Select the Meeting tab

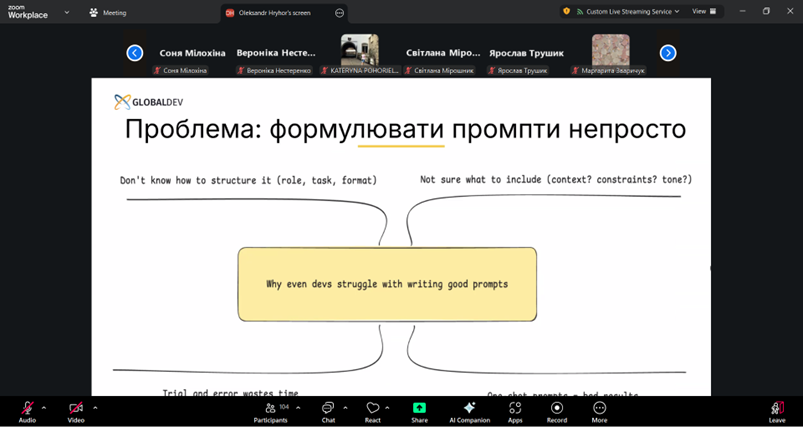108,13
